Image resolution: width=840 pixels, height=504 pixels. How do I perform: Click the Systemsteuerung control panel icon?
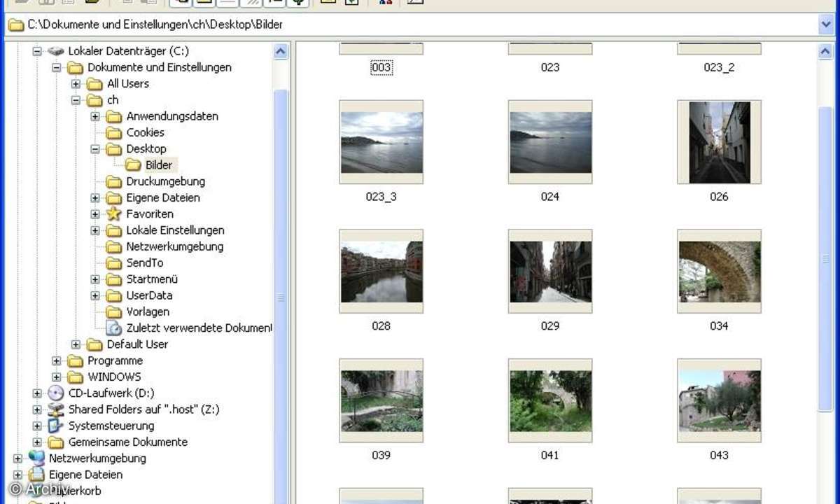(55, 426)
